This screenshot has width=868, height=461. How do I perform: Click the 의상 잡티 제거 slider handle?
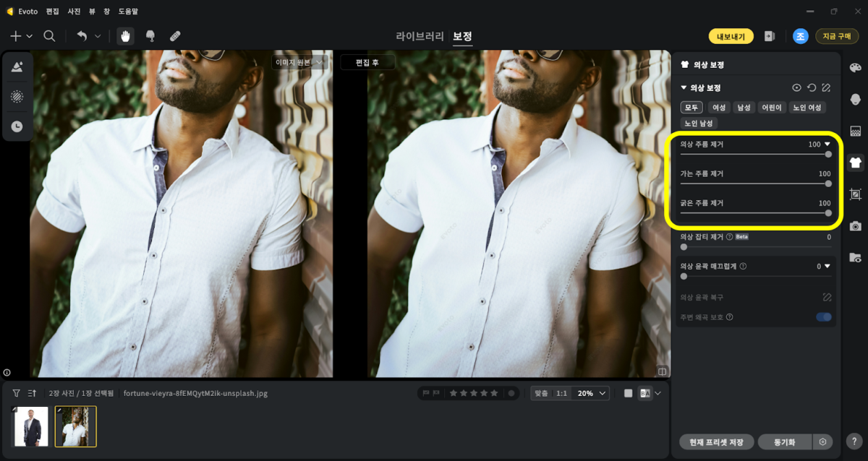tap(684, 247)
